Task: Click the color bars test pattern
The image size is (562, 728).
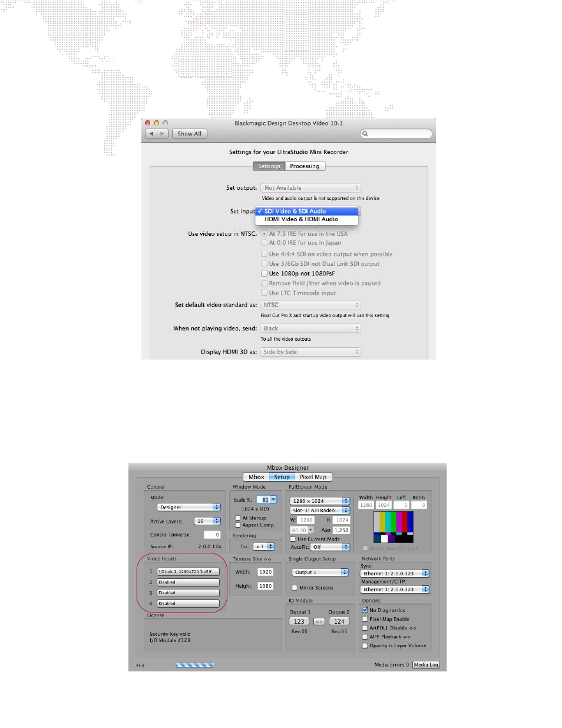Action: click(x=394, y=527)
